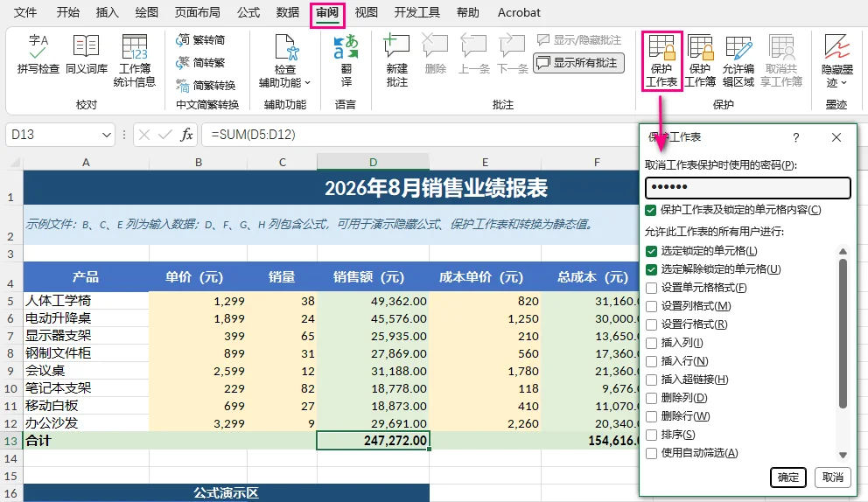Check the 插入超链接 checkbox
Screen dimensions: 868x502
(x=652, y=380)
